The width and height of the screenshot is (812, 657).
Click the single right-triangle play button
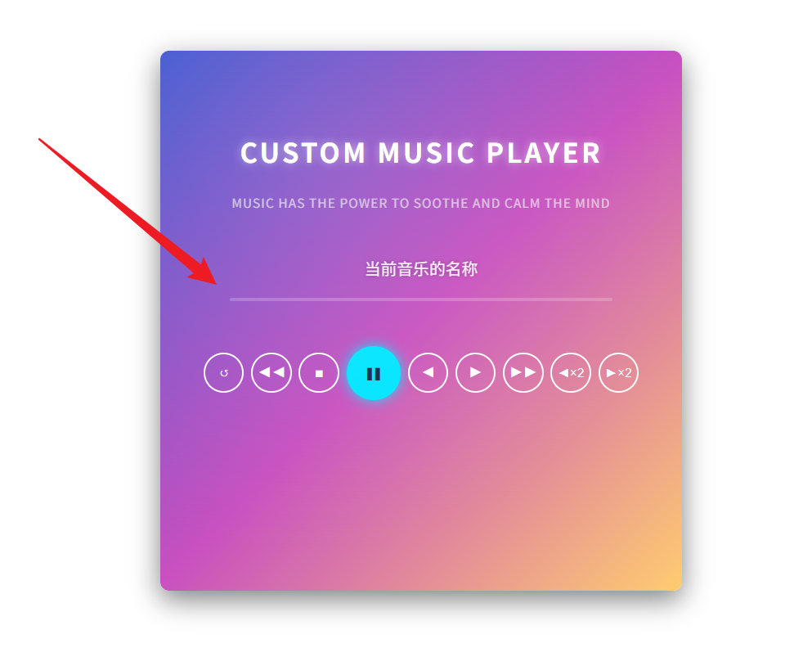(x=475, y=372)
